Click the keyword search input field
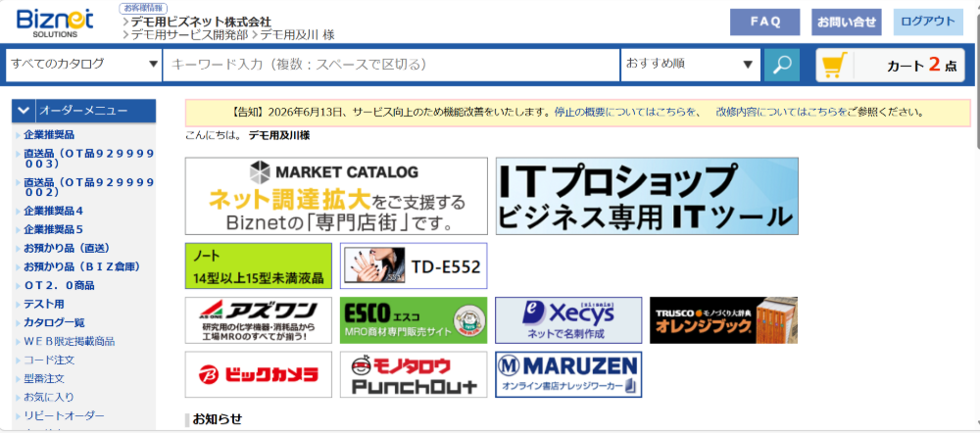 coord(391,65)
